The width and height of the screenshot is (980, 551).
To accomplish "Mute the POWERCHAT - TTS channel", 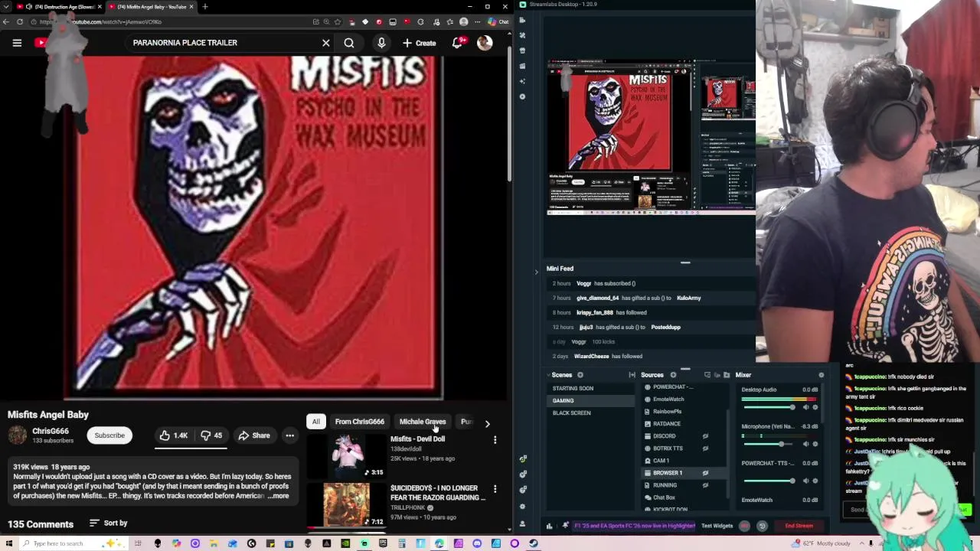I will point(805,481).
